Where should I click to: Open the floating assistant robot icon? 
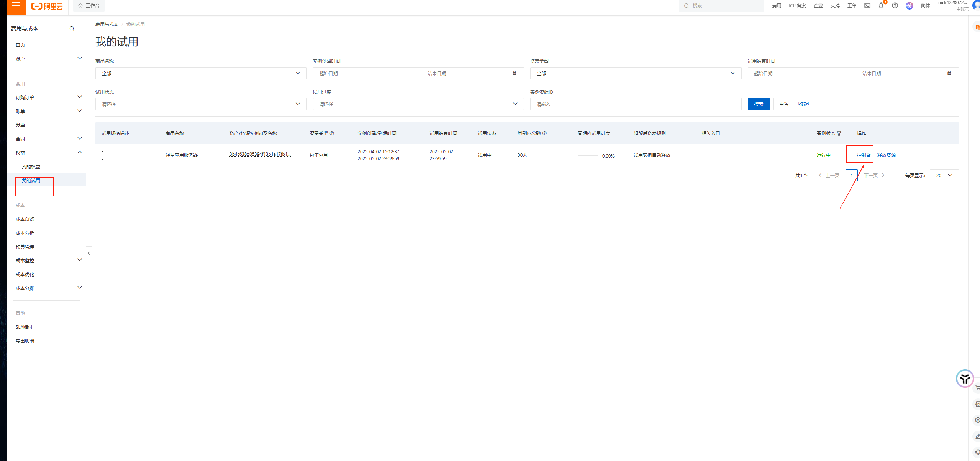click(964, 379)
